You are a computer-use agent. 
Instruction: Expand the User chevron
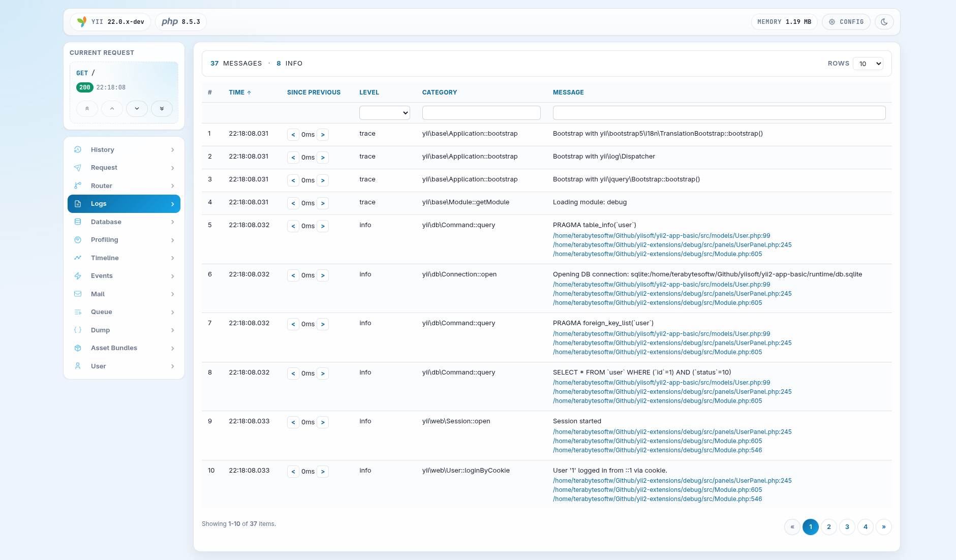[x=173, y=366]
